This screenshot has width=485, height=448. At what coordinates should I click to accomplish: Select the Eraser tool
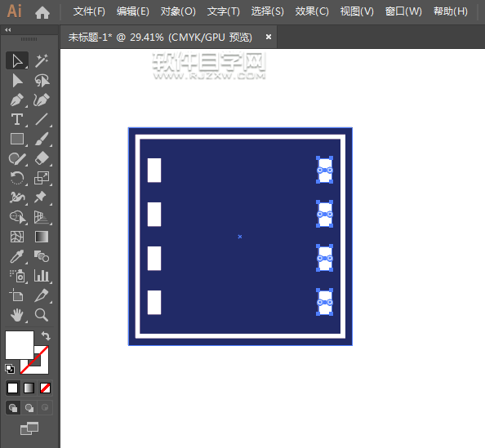pos(42,158)
